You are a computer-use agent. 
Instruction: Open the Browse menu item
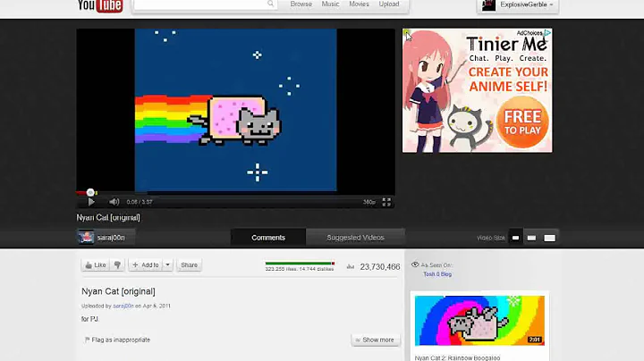301,4
